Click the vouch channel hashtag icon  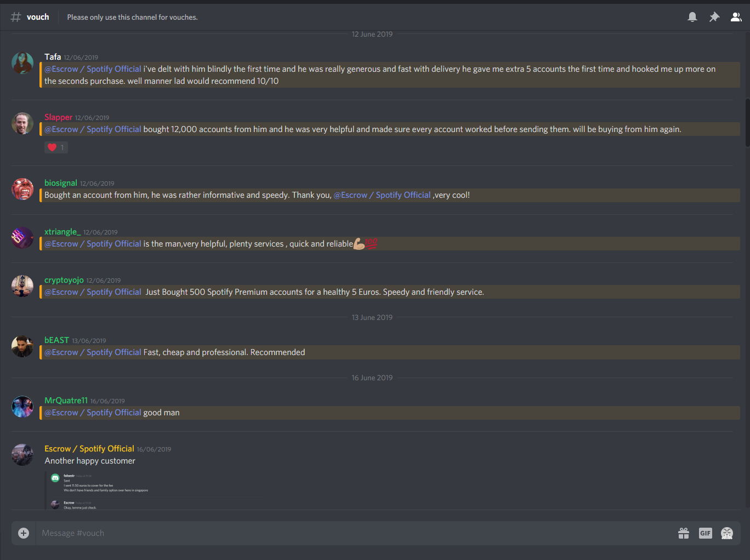pos(16,17)
